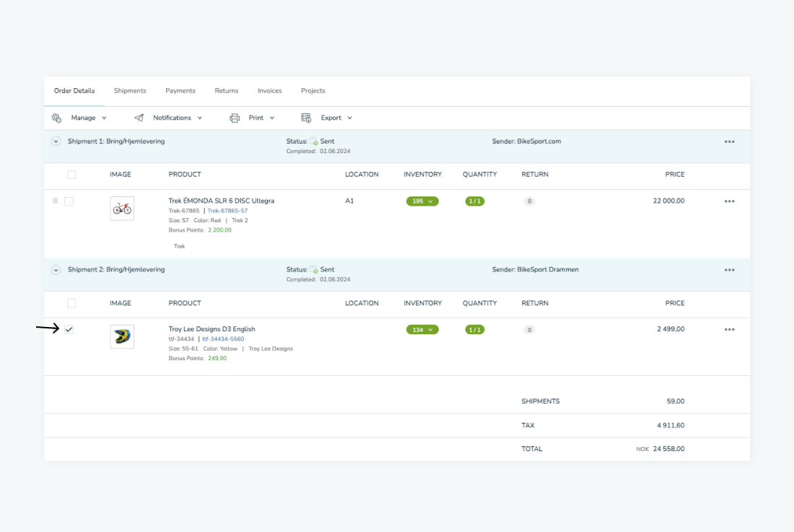Viewport: 794px width, 532px height.
Task: Click Shipment 1: Bring/Hjemlevering title
Action: (116, 141)
